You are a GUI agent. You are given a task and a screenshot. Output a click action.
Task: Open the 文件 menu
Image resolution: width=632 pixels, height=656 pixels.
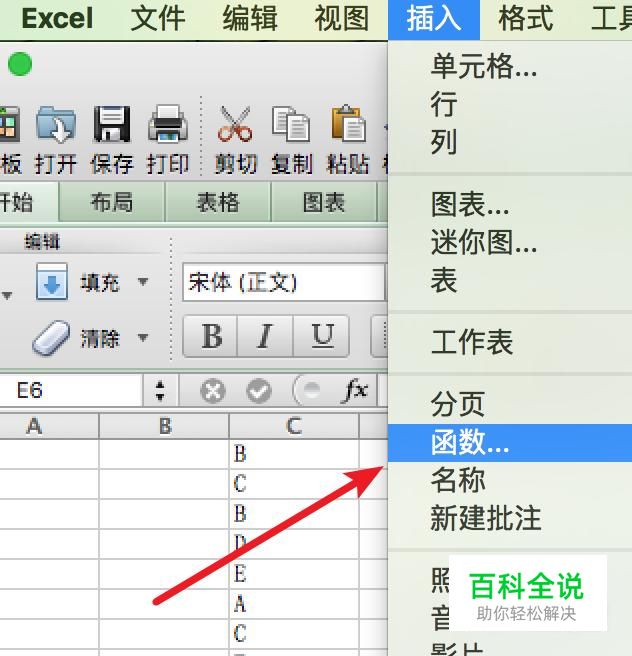[158, 19]
